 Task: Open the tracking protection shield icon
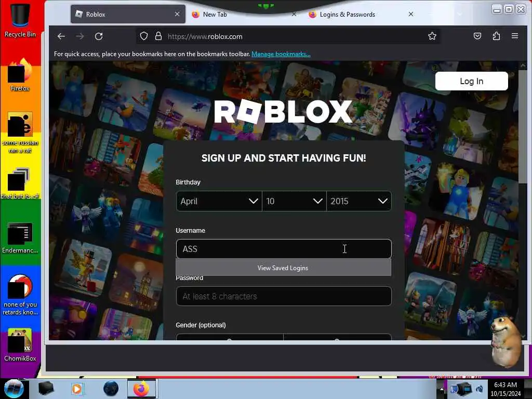[x=144, y=36]
